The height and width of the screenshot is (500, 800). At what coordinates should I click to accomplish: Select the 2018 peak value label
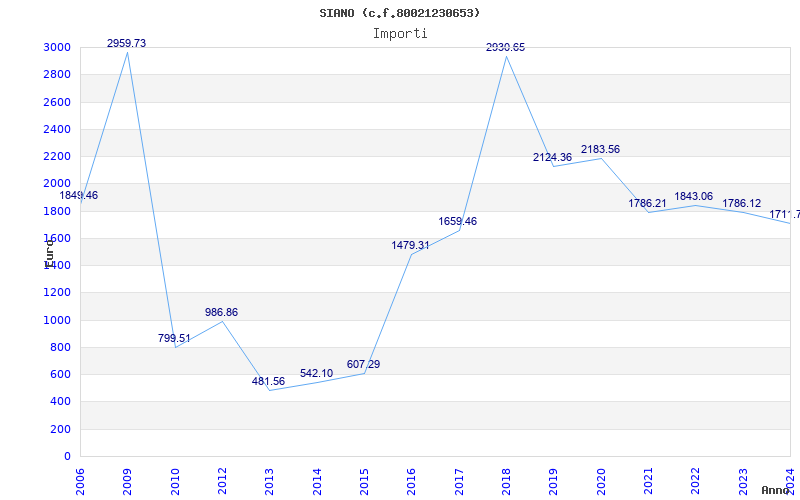(505, 47)
